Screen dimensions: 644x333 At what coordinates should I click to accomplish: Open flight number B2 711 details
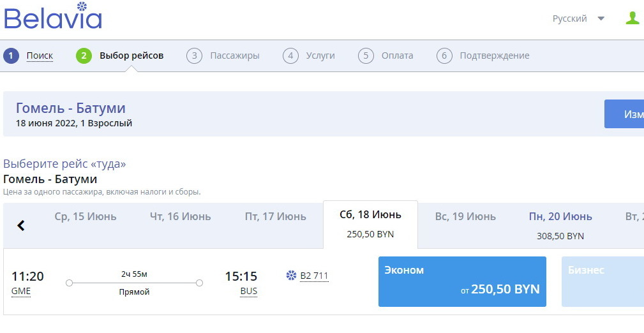[x=314, y=276]
